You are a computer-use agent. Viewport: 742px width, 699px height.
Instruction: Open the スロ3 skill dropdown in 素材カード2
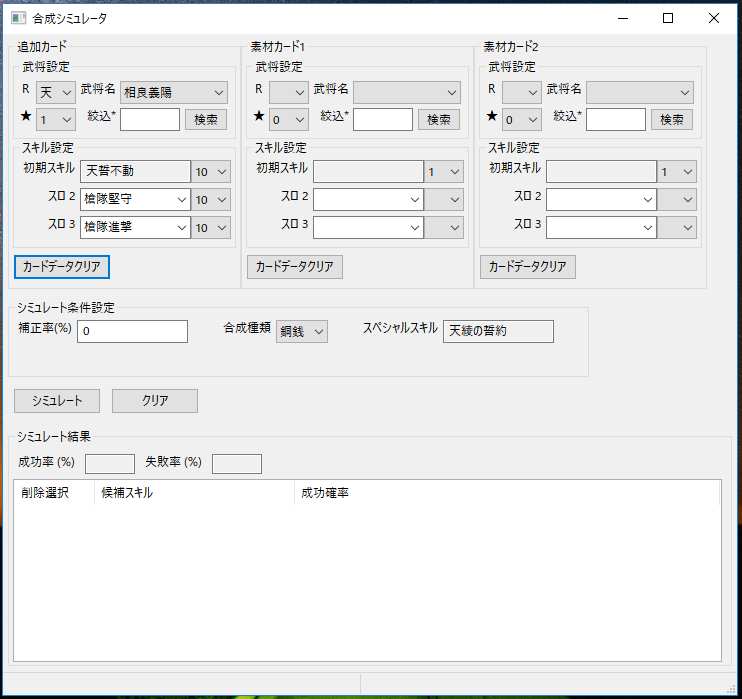601,227
